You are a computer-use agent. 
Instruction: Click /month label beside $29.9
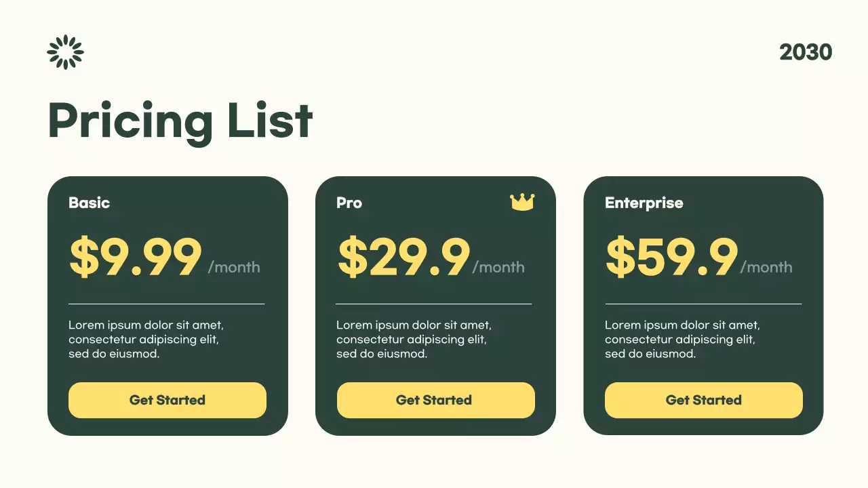[x=498, y=267]
